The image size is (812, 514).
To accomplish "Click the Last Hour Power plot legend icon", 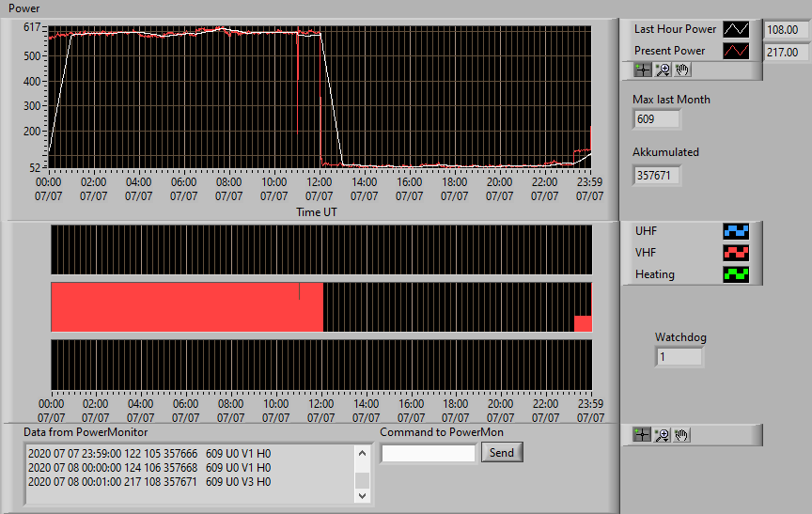I will (x=736, y=29).
